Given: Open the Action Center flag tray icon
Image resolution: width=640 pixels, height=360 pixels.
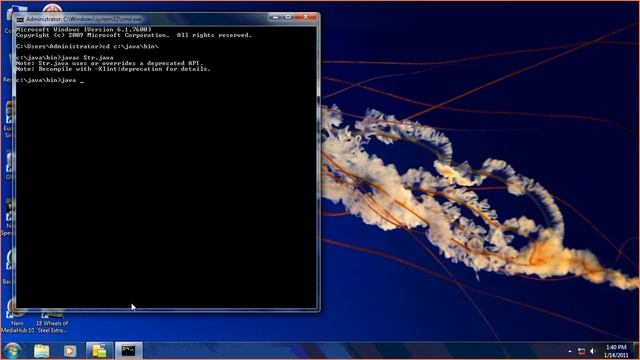Looking at the screenshot, I should (x=581, y=351).
